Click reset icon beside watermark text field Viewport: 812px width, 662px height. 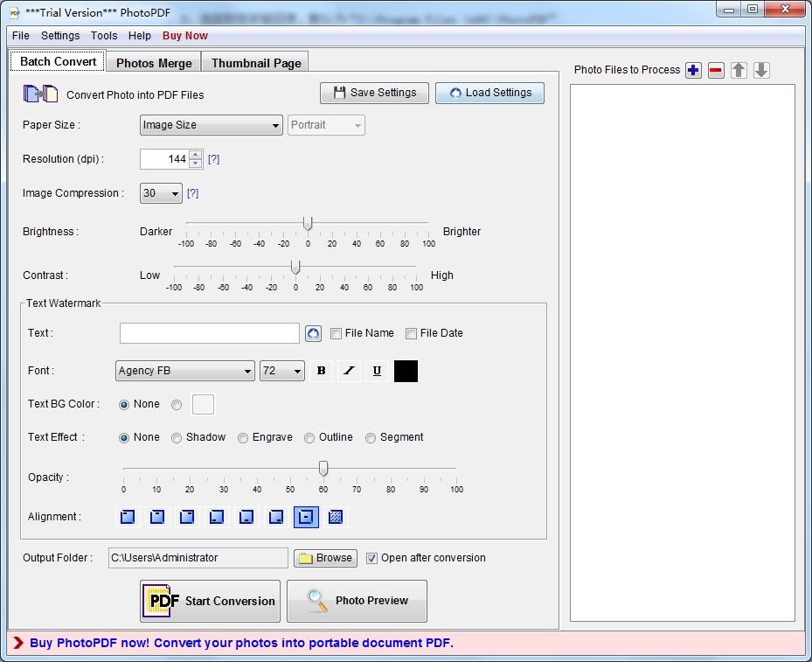tap(313, 333)
